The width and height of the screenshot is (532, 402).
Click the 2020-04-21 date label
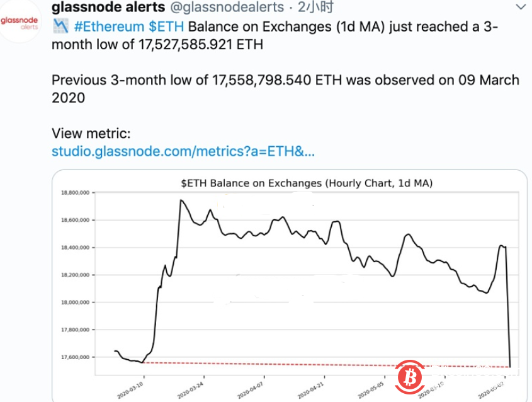[312, 389]
